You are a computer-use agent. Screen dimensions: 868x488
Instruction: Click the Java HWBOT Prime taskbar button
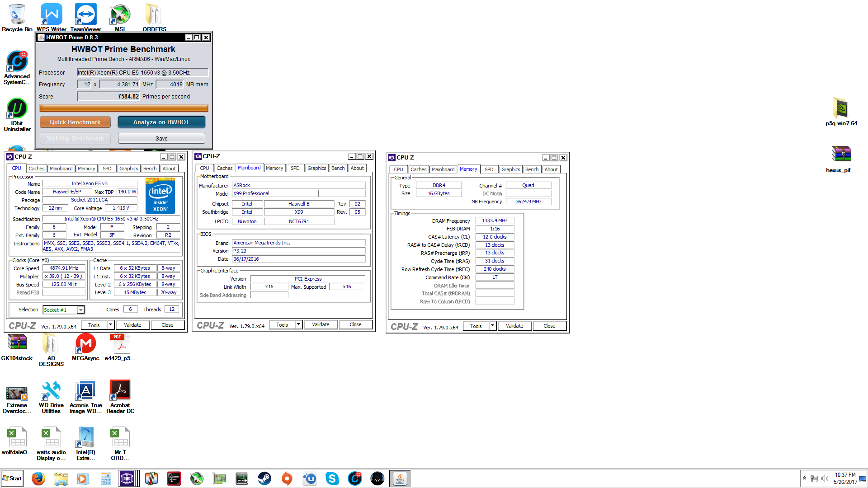click(x=400, y=479)
